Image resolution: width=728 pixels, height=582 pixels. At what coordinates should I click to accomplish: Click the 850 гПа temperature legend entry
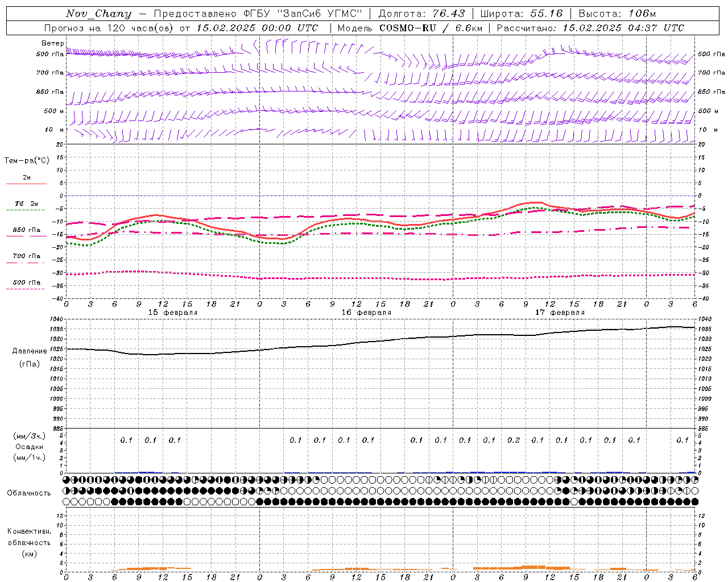pyautogui.click(x=27, y=230)
